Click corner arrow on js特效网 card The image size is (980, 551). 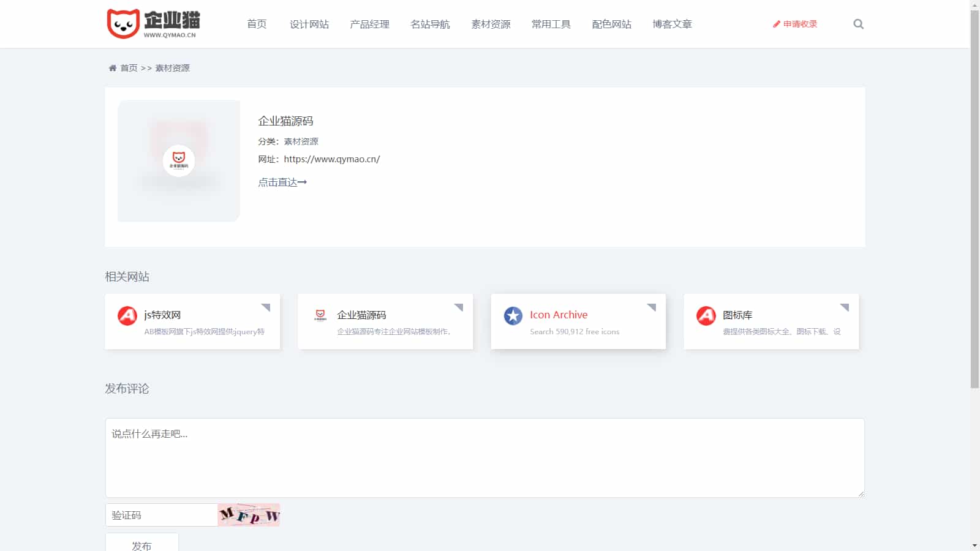[x=266, y=307]
